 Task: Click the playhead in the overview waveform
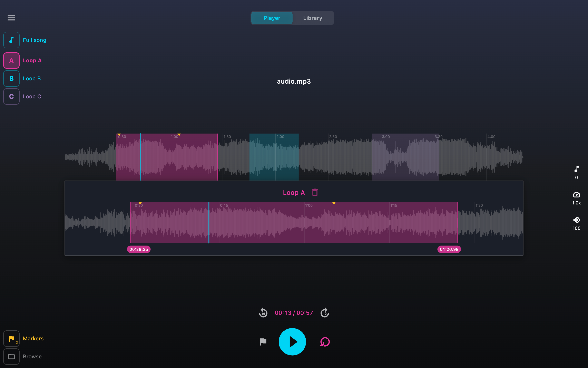point(140,157)
